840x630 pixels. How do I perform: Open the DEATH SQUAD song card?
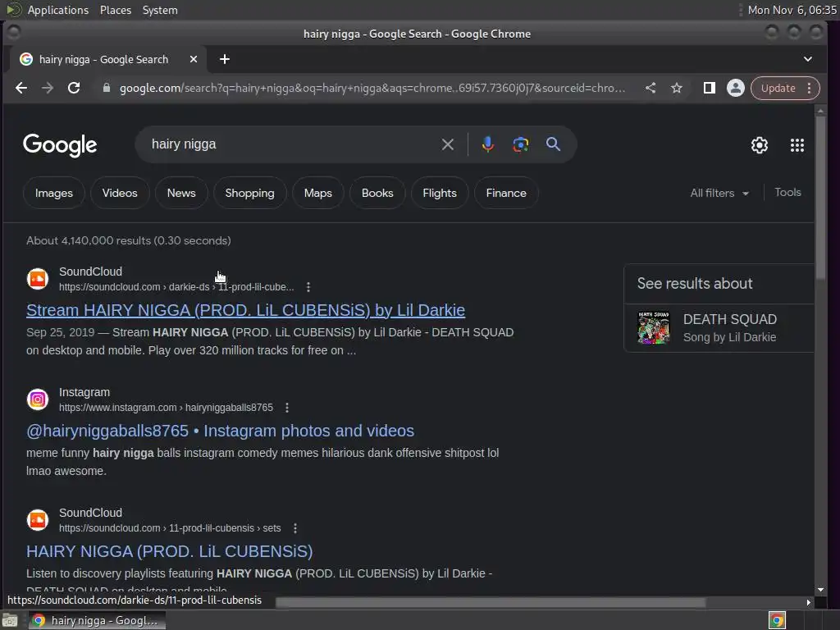pyautogui.click(x=719, y=328)
